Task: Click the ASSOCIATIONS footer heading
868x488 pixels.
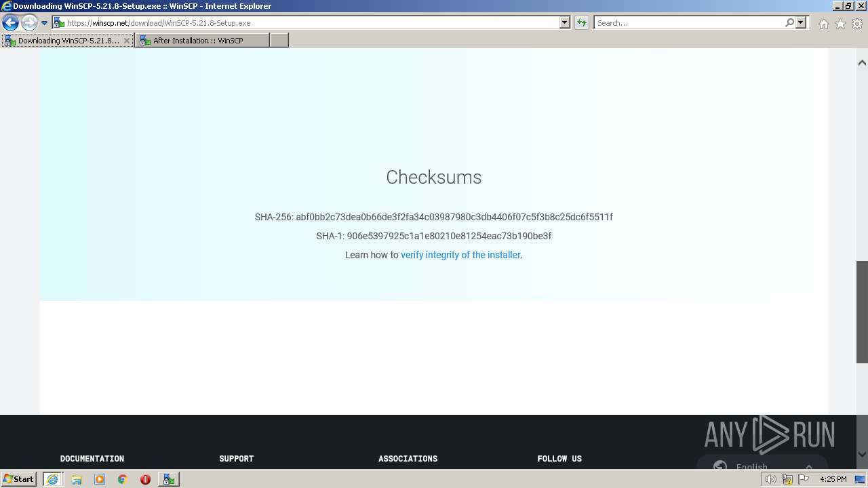Action: [x=408, y=459]
